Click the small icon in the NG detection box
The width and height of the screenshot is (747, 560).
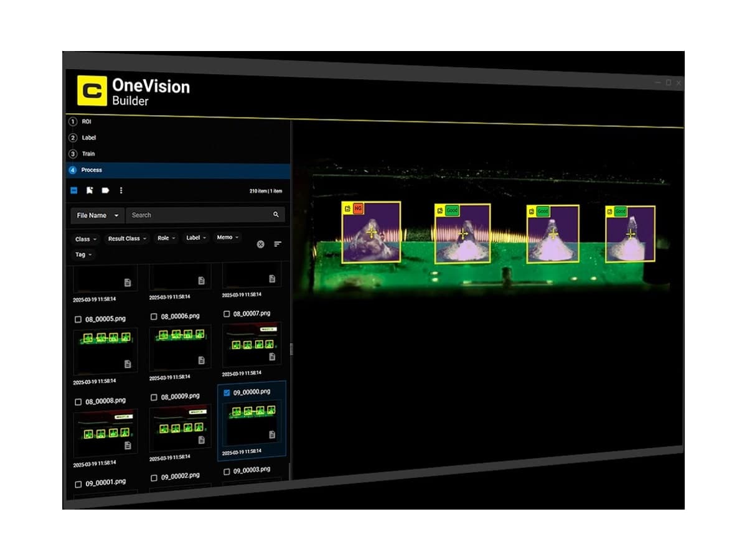(x=347, y=209)
